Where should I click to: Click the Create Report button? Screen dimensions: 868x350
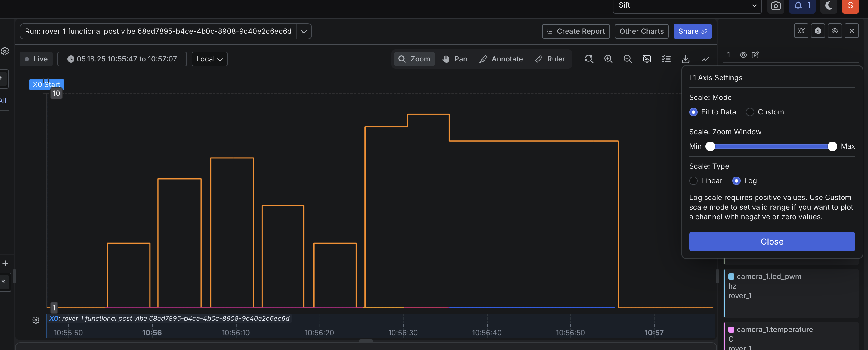click(575, 31)
